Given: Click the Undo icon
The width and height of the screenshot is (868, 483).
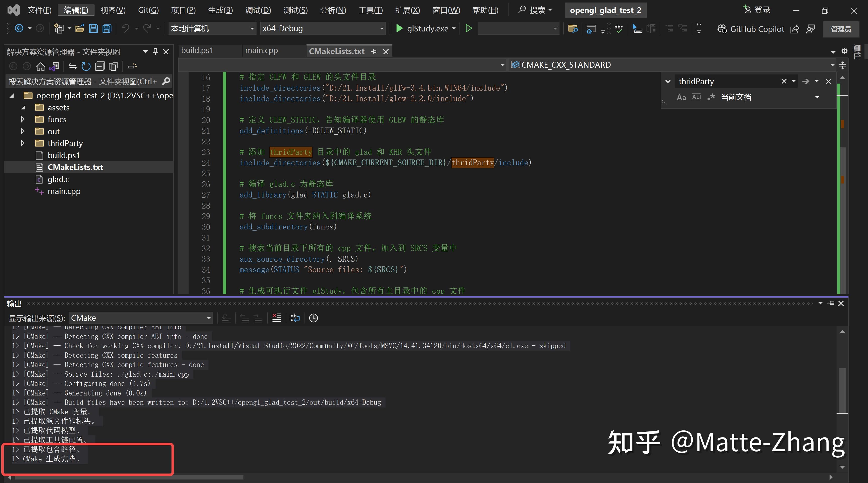Looking at the screenshot, I should tap(125, 28).
